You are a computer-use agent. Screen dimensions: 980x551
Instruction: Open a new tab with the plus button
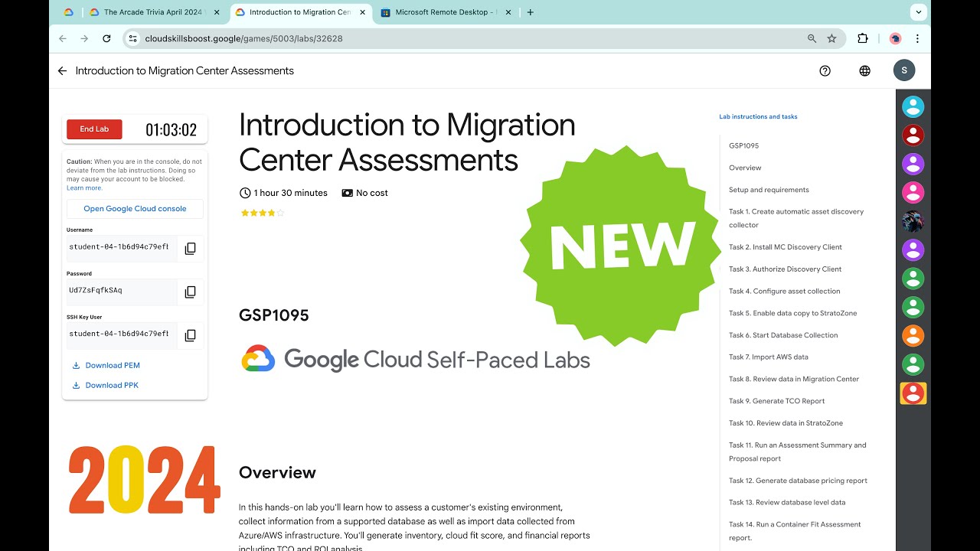click(x=531, y=12)
